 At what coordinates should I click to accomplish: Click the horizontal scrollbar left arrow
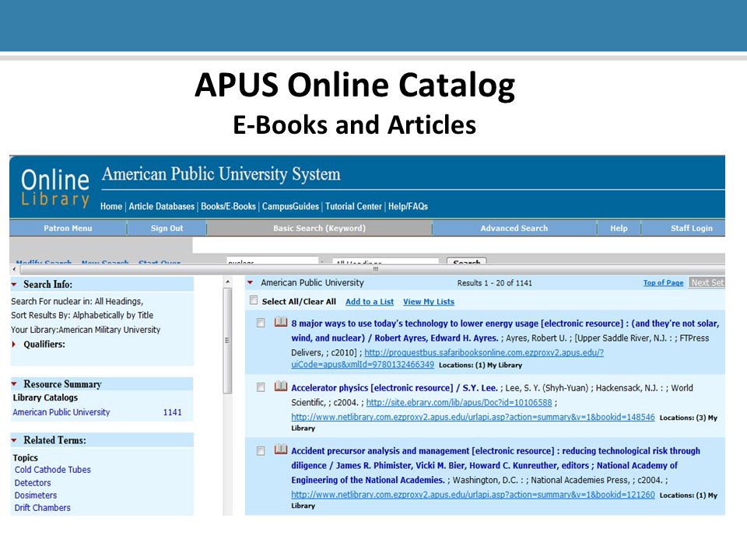coord(14,269)
